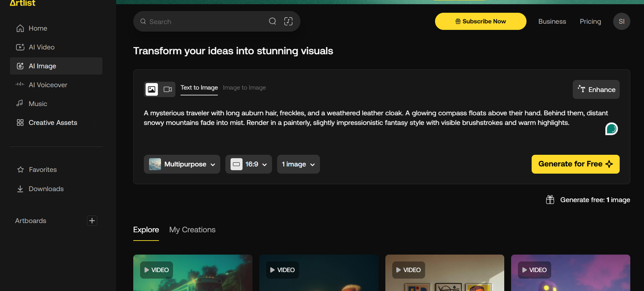Open AI Voiceover in sidebar
The width and height of the screenshot is (644, 291).
click(x=48, y=85)
